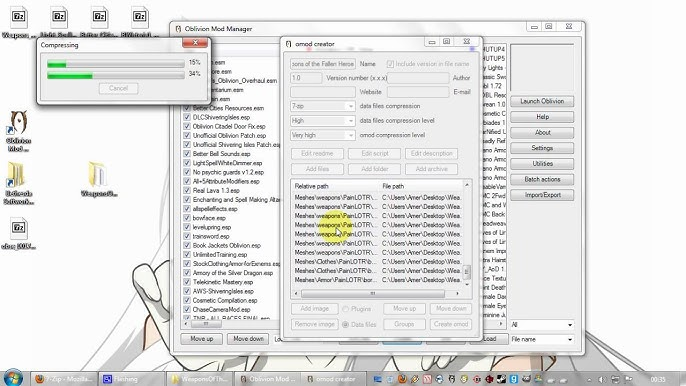Click the Website input field
Viewport: 686px width, 386px height.
323,92
